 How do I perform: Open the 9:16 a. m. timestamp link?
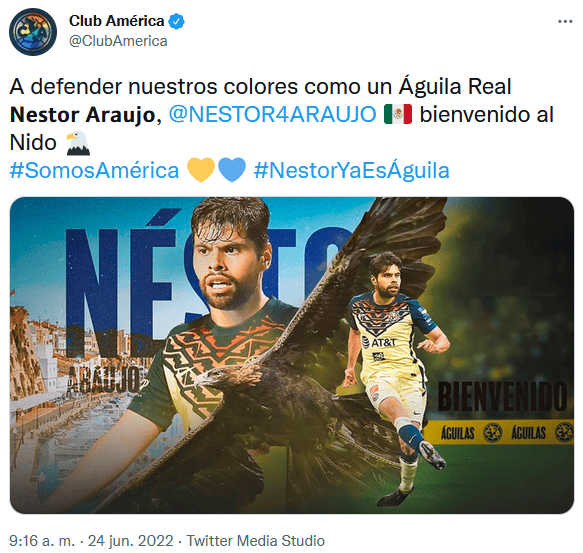(x=42, y=541)
